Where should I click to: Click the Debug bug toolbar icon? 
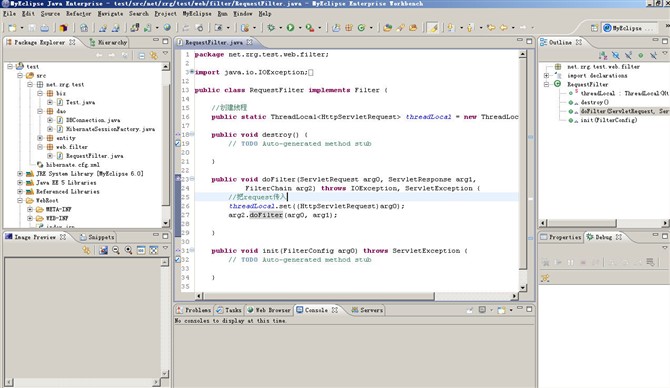pos(271,28)
